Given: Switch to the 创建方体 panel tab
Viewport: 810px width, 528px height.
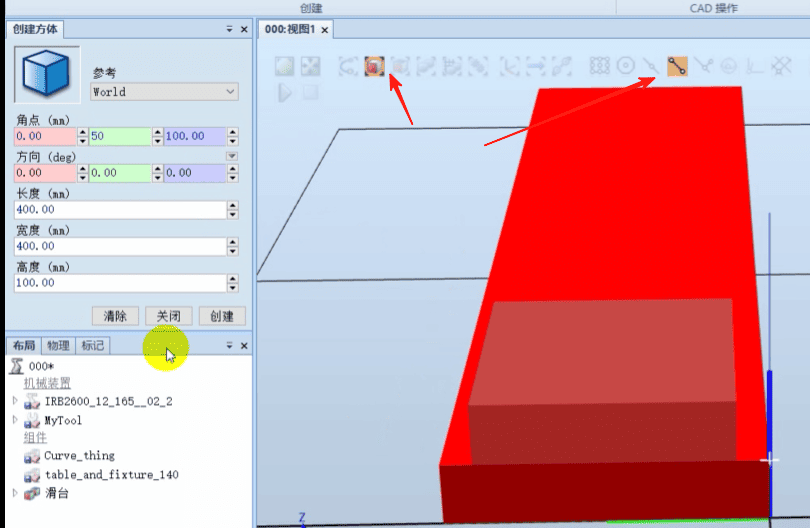Looking at the screenshot, I should pos(35,29).
